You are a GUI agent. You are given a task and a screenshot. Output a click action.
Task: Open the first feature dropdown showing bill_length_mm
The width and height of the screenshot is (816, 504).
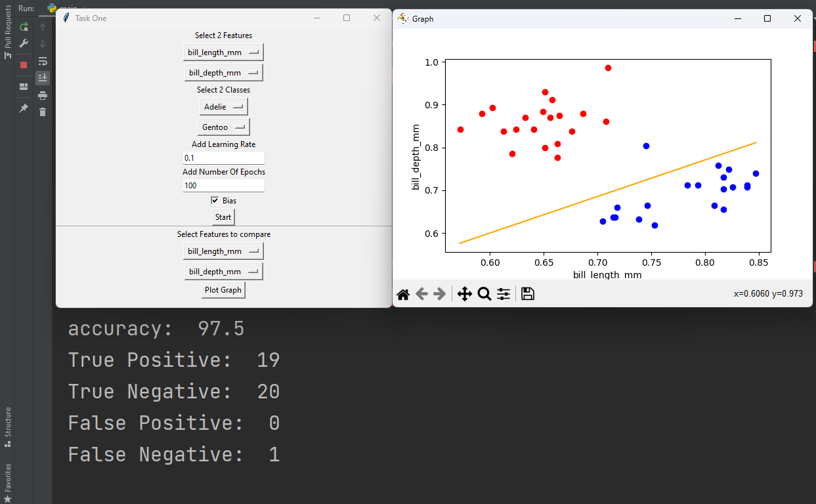223,52
